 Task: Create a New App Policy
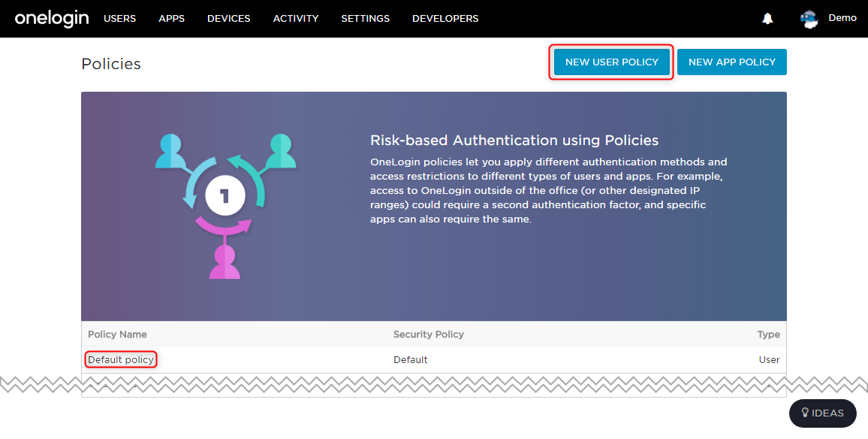pos(732,62)
